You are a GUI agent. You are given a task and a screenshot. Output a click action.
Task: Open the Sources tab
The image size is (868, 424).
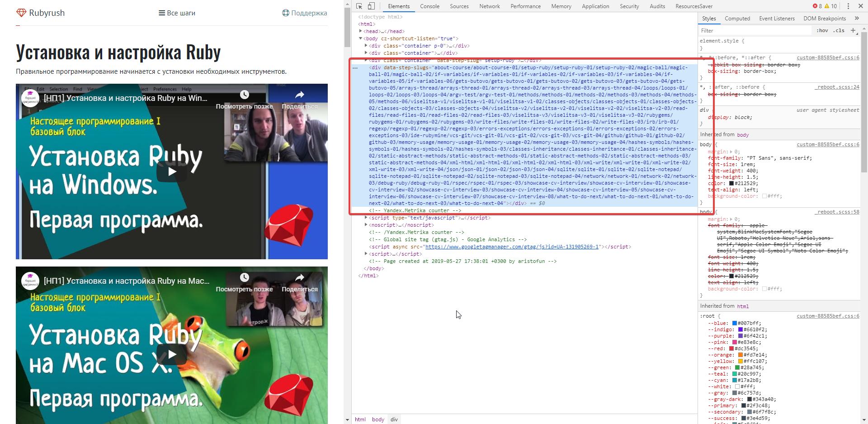pos(459,6)
